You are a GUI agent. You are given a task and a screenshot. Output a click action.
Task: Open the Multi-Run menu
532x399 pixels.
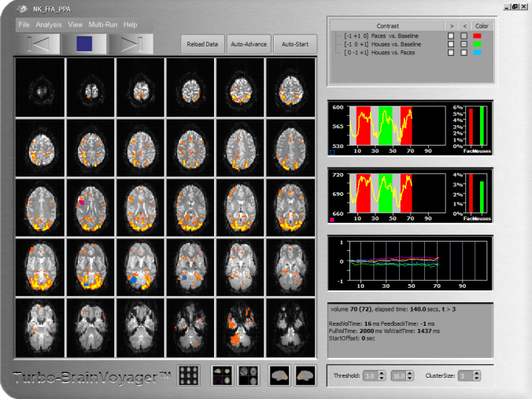pos(104,25)
